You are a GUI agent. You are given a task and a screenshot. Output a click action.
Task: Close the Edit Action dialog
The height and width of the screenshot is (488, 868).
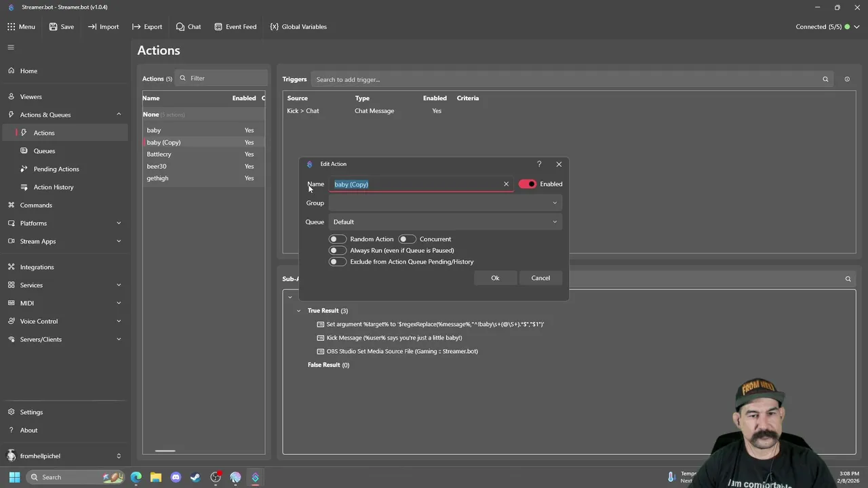(559, 164)
